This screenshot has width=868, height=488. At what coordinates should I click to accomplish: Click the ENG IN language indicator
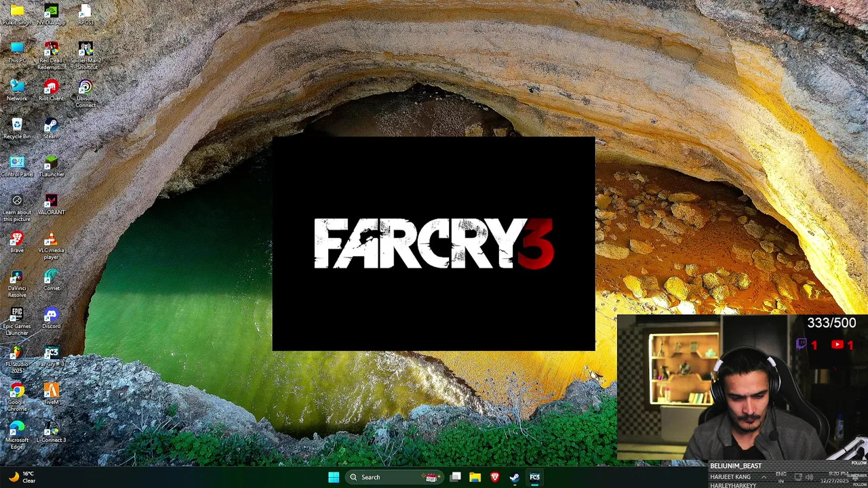tap(781, 477)
